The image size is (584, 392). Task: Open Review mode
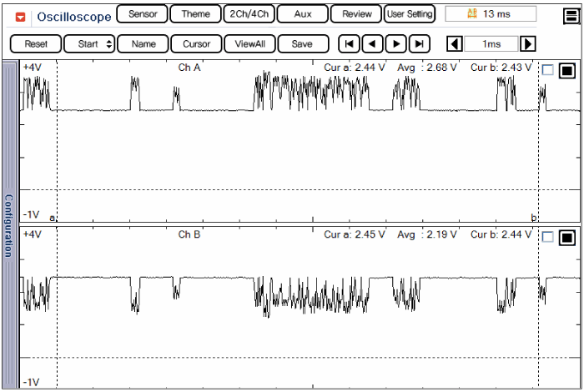356,14
